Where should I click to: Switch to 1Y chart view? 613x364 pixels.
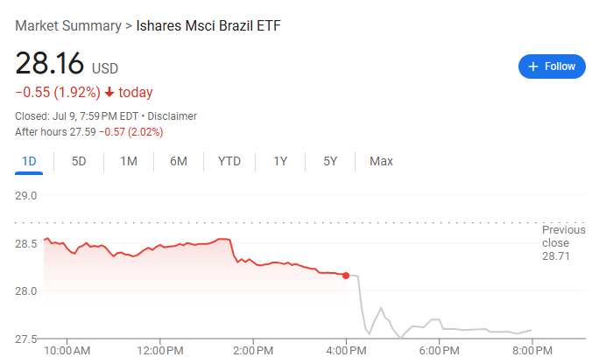280,161
